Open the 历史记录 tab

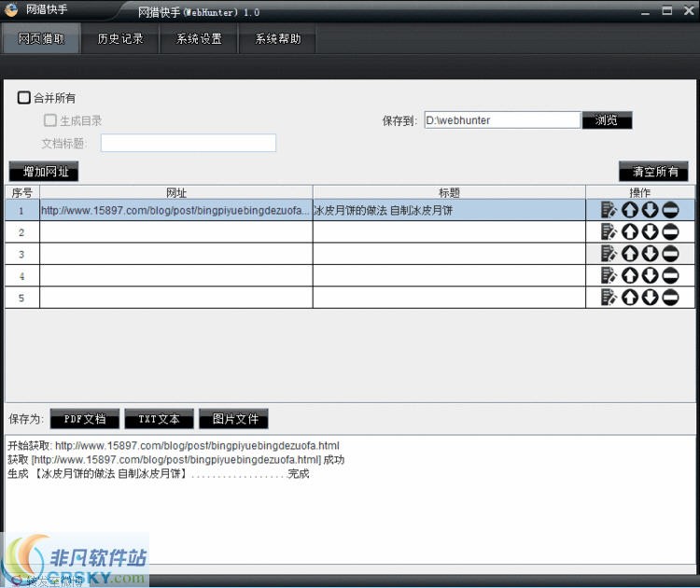[x=120, y=39]
